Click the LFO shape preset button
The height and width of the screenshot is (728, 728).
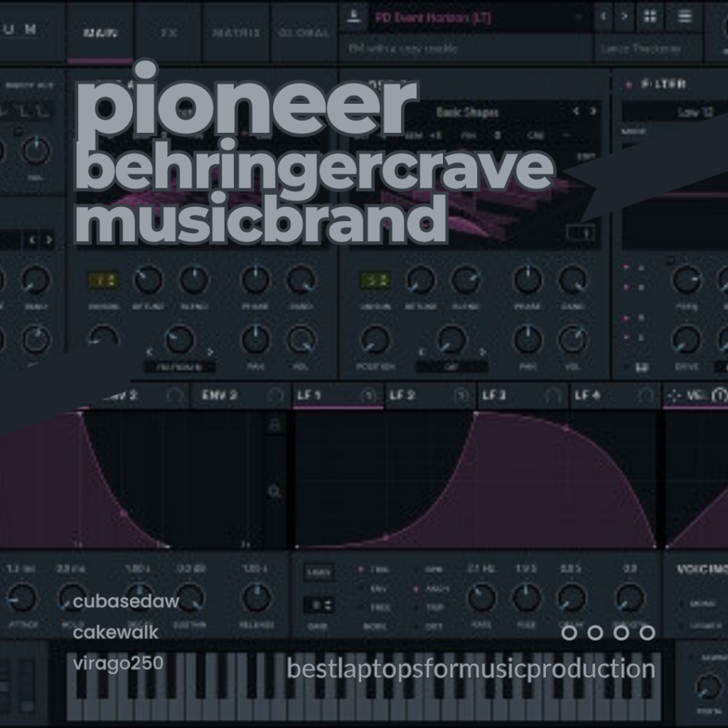click(x=318, y=572)
